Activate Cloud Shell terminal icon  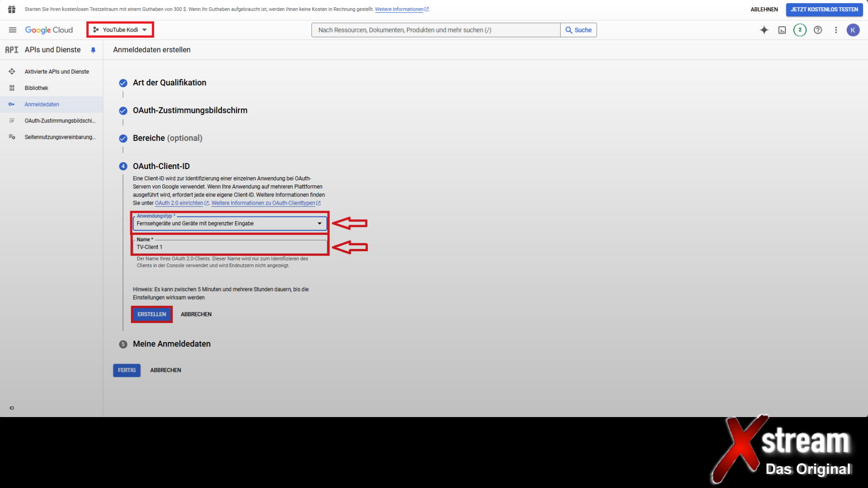782,30
